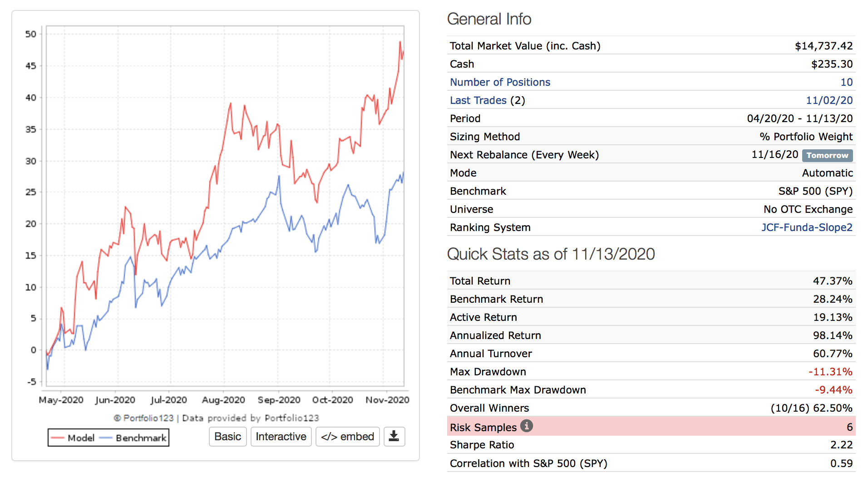Image resolution: width=868 pixels, height=482 pixels.
Task: Click the positions count value 10
Action: [846, 82]
